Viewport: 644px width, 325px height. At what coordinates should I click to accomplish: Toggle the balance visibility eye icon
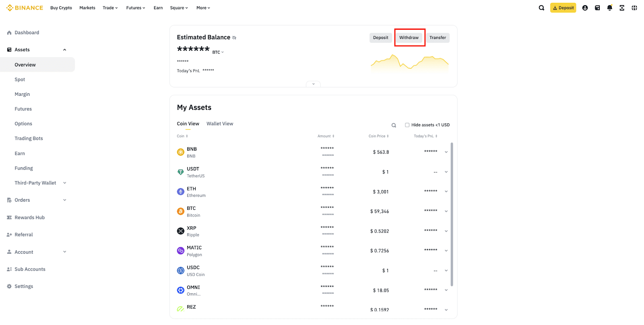234,38
